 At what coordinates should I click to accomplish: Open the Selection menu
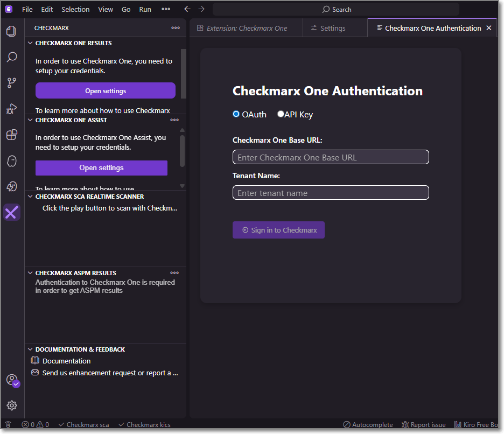75,9
